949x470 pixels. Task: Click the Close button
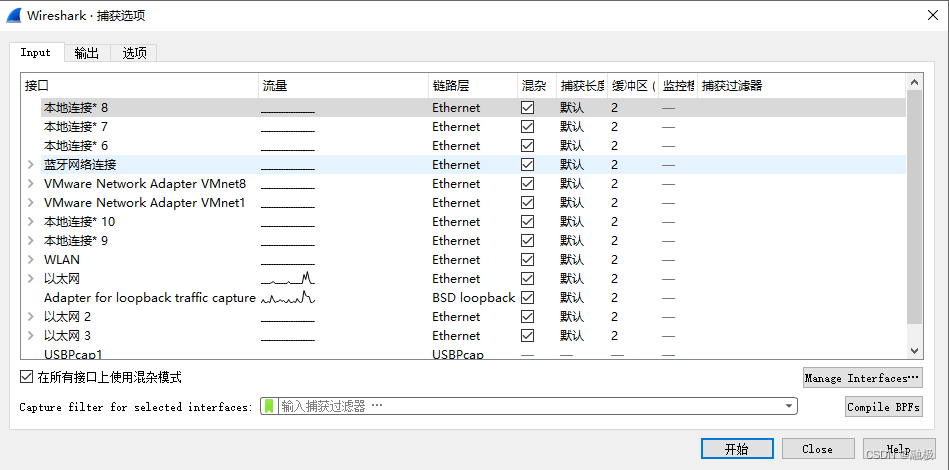point(818,449)
